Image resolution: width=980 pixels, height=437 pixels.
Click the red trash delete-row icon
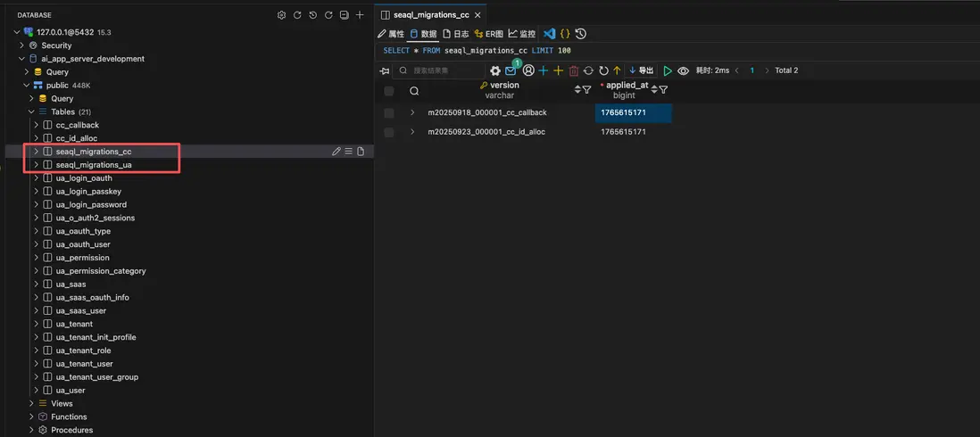(573, 70)
